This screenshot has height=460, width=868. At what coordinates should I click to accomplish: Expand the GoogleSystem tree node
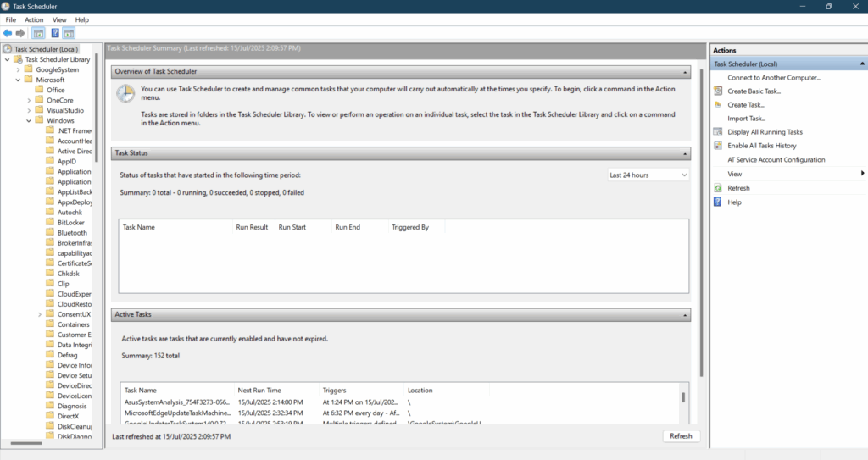19,69
